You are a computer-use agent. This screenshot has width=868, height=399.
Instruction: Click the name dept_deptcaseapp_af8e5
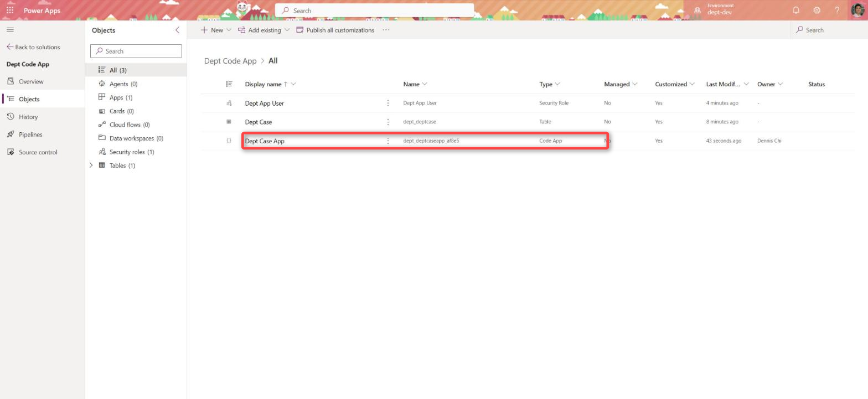pyautogui.click(x=431, y=141)
